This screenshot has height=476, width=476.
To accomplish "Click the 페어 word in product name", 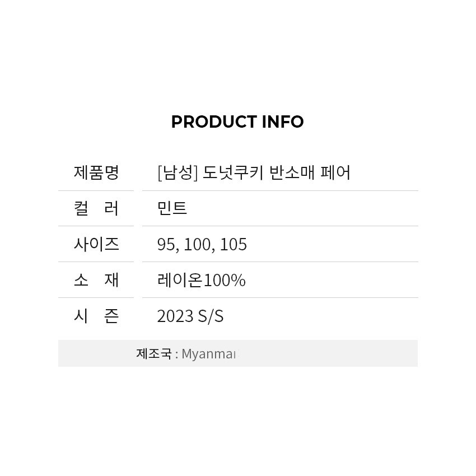I will tap(335, 172).
